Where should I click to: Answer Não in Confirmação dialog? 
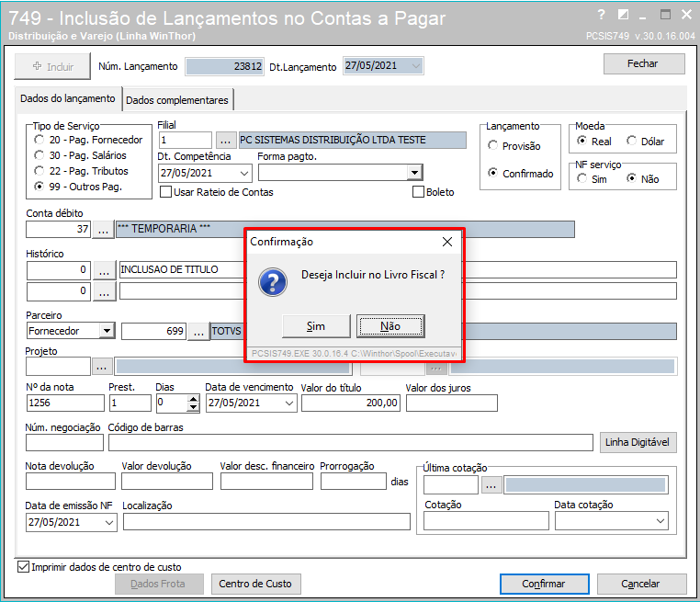390,326
